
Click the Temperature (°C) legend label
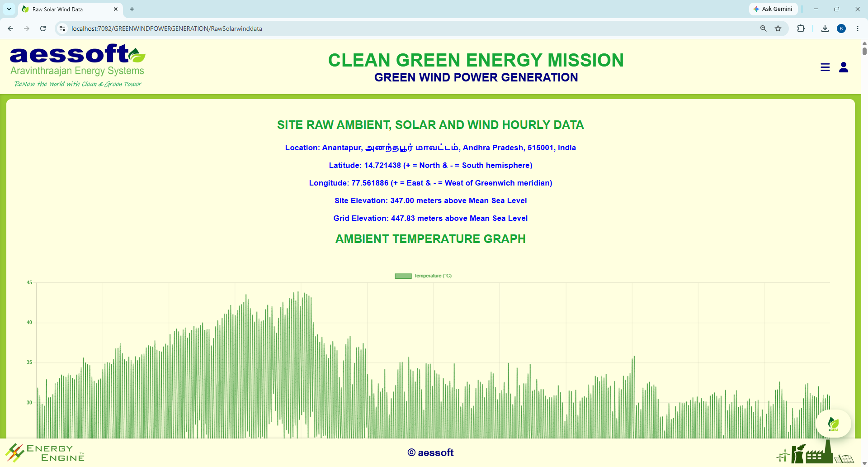(433, 276)
